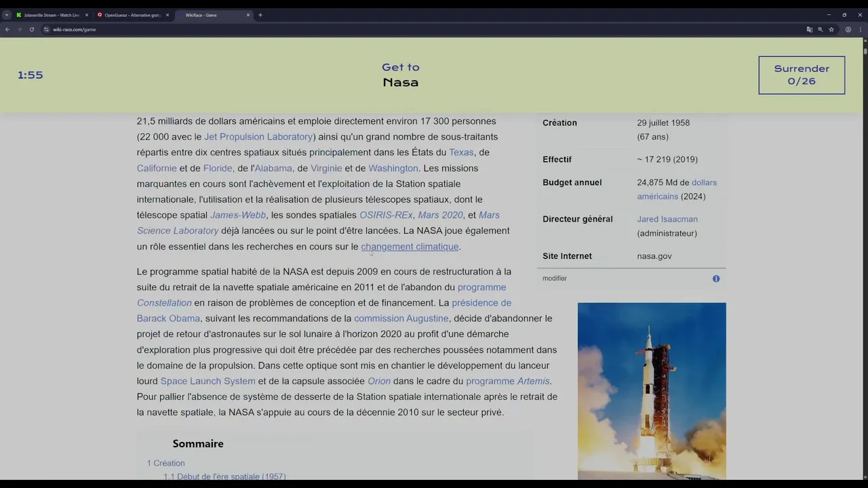Open the programme Artemis link
The image size is (868, 488).
508,381
